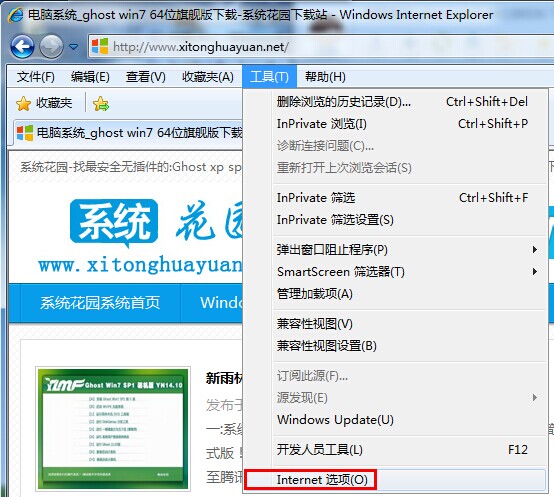This screenshot has width=554, height=497.
Task: Click the address bar URL field
Action: (321, 47)
